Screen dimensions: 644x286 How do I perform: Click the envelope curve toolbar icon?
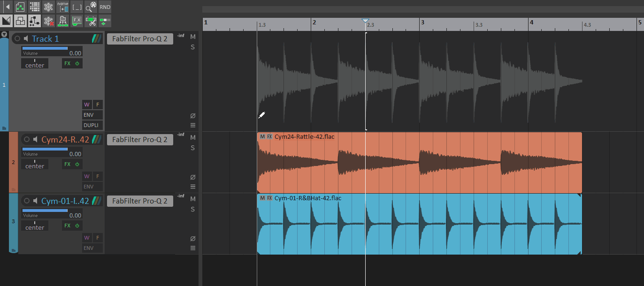[20, 7]
